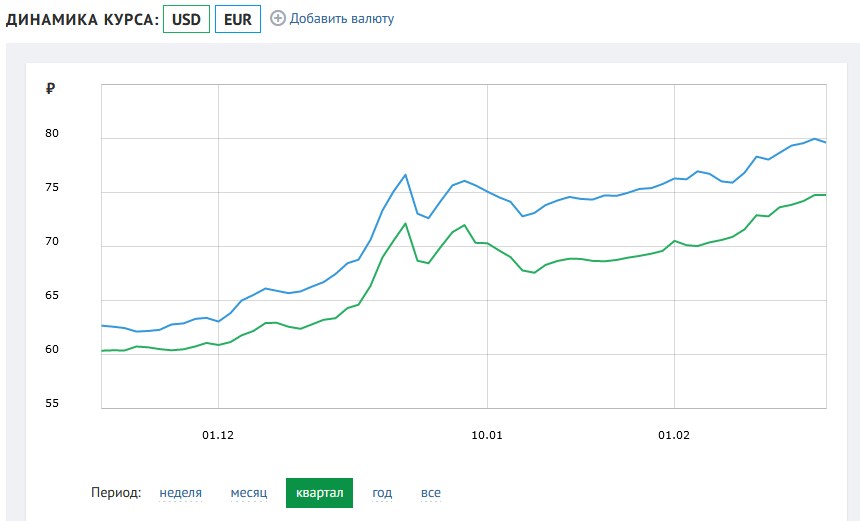Click the right end of the green USD line
This screenshot has width=860, height=521.
click(825, 195)
